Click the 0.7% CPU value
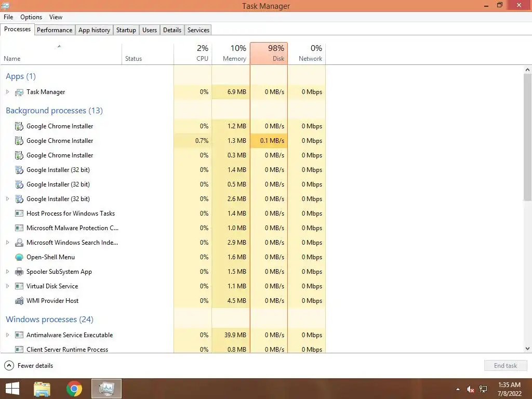Screen dimensions: 532x399 coord(202,141)
